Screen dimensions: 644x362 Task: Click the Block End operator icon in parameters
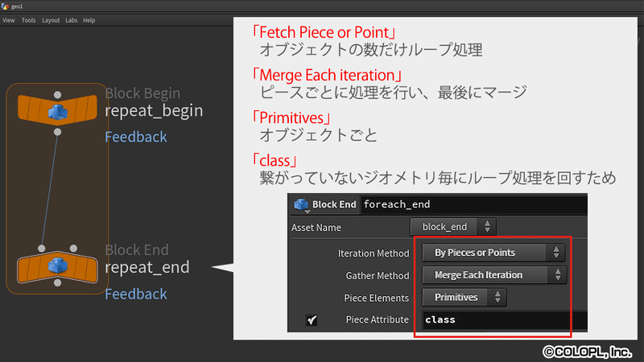point(300,204)
